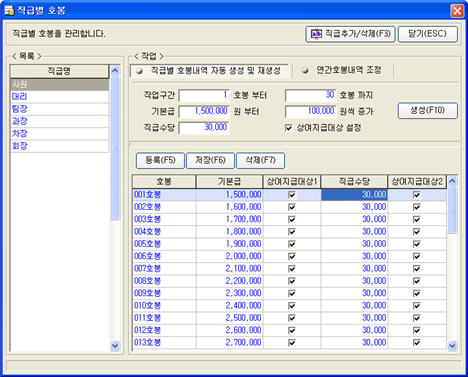Image resolution: width=468 pixels, height=377 pixels.
Task: Click the 직급수당 column header
Action: pos(354,182)
